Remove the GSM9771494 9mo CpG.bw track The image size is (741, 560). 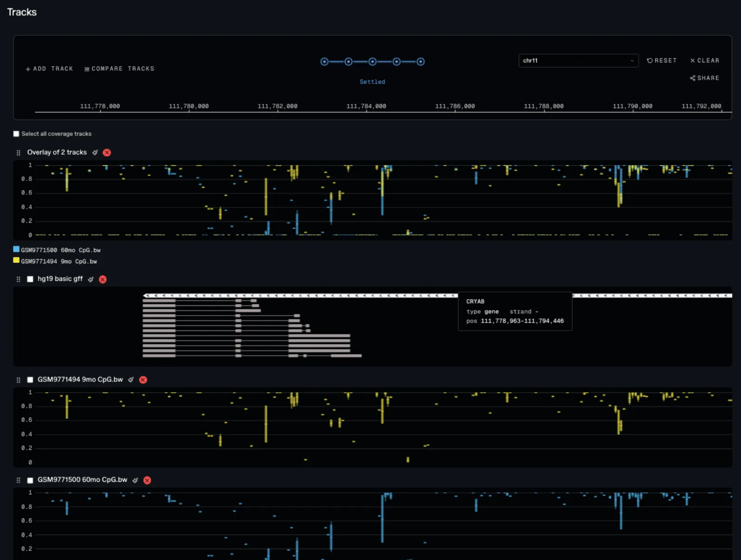pyautogui.click(x=143, y=380)
